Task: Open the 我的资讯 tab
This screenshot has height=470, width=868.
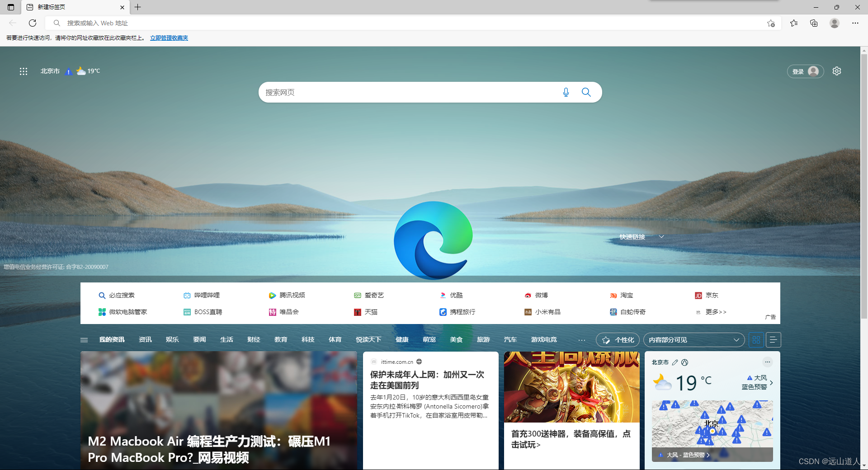Action: click(x=112, y=340)
